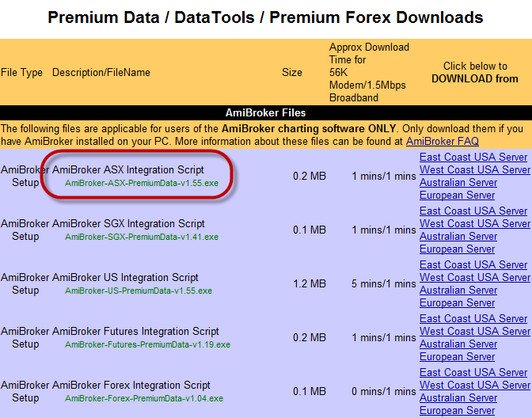Viewport: 532px width, 418px height.
Task: Select filename AmiBroker-US-PremiumData-v1.55.exe
Action: tap(139, 291)
